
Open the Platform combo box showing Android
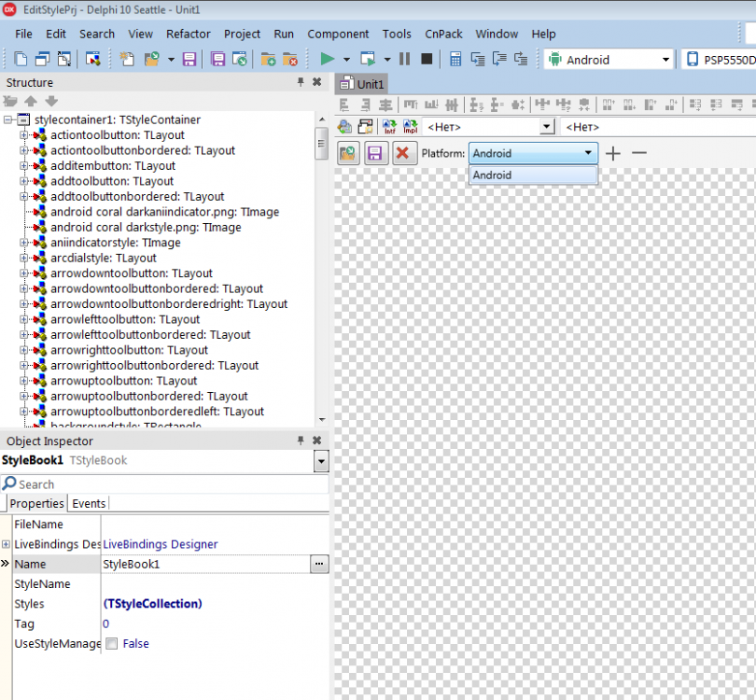click(533, 153)
